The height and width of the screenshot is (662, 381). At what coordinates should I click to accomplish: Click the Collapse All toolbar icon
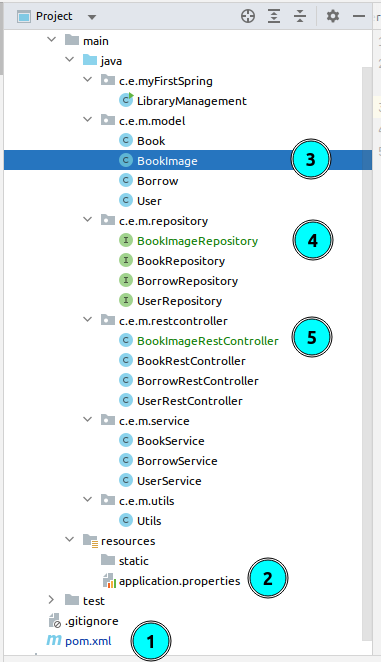coord(300,16)
